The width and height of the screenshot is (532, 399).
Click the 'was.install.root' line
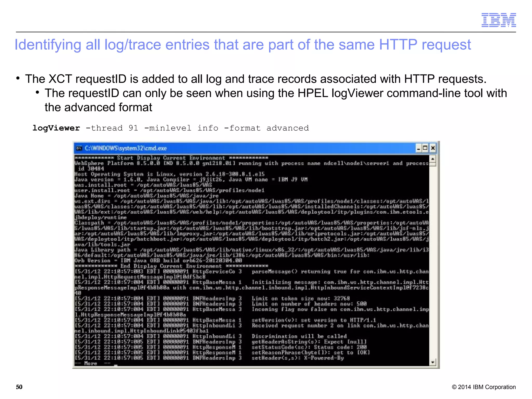coord(143,185)
